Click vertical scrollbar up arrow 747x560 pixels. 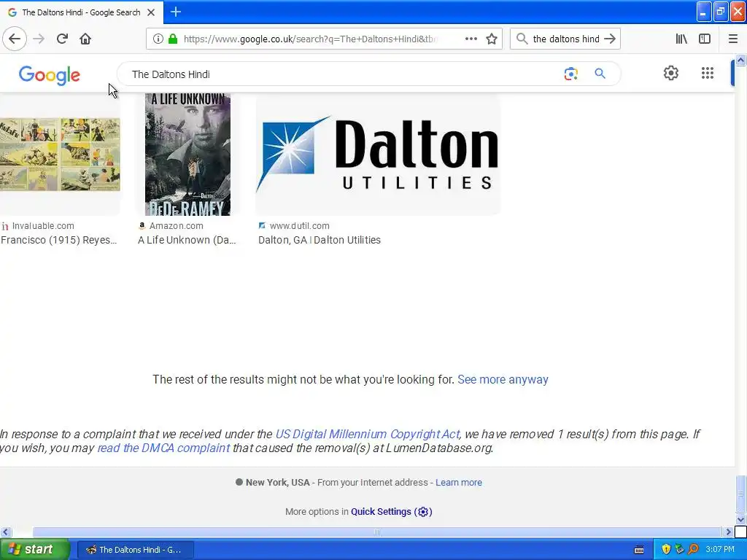[740, 60]
